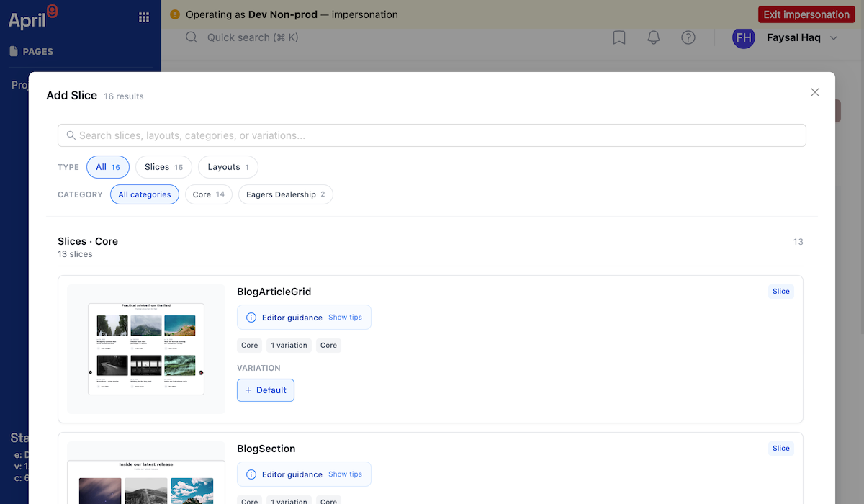Click the BlogSection Editor guidance info icon
Viewport: 864px width, 504px height.
[x=251, y=474]
